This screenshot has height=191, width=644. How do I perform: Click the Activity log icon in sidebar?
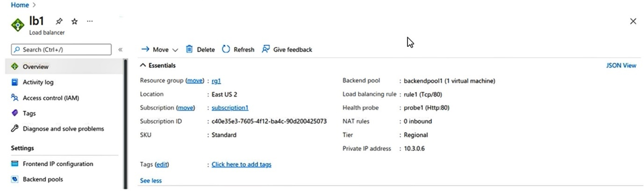coord(14,82)
